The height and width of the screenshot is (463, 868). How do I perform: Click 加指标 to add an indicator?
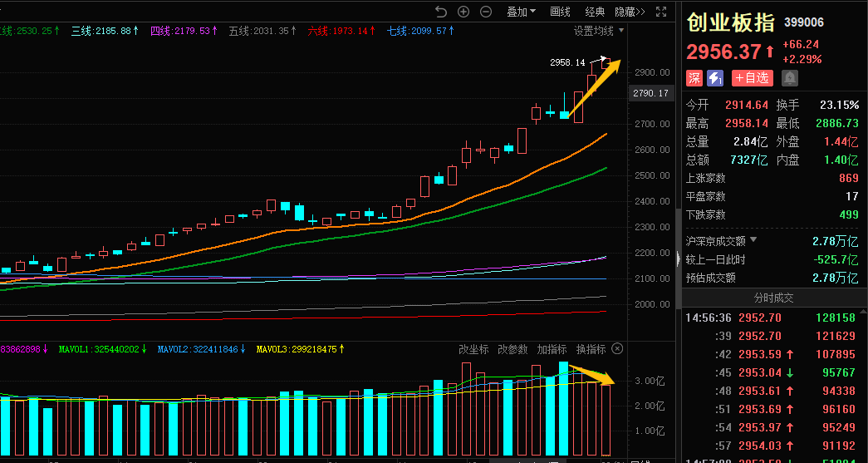click(x=552, y=349)
